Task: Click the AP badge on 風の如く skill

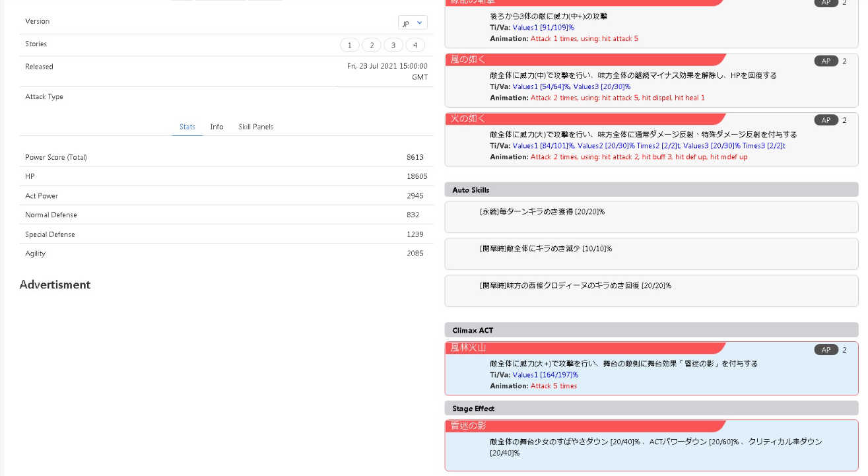Action: [x=826, y=61]
